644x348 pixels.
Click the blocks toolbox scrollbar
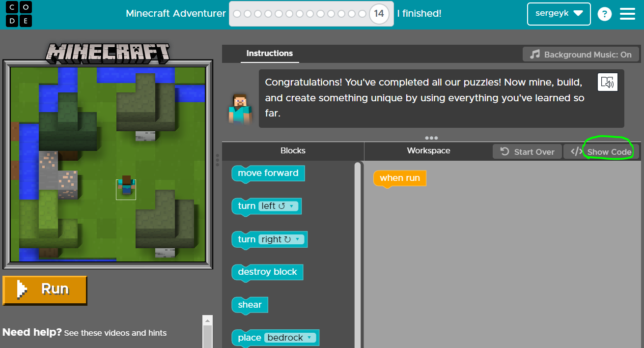tap(358, 256)
